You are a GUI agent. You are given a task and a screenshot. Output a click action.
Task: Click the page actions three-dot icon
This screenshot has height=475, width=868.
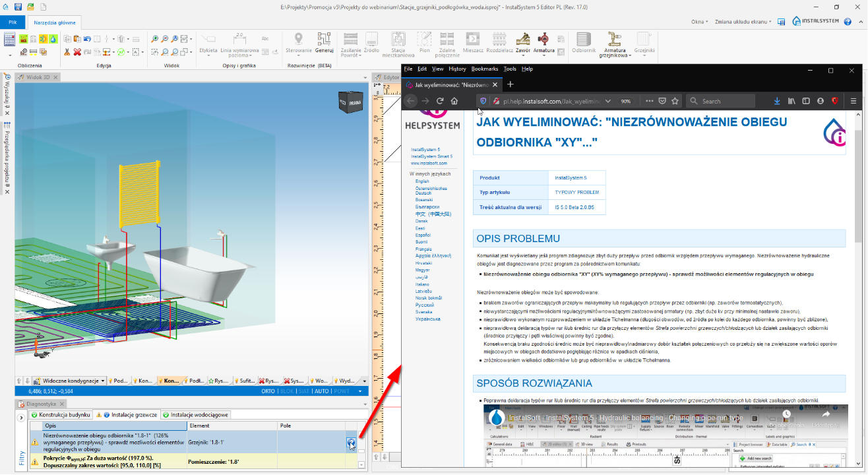[x=650, y=101]
